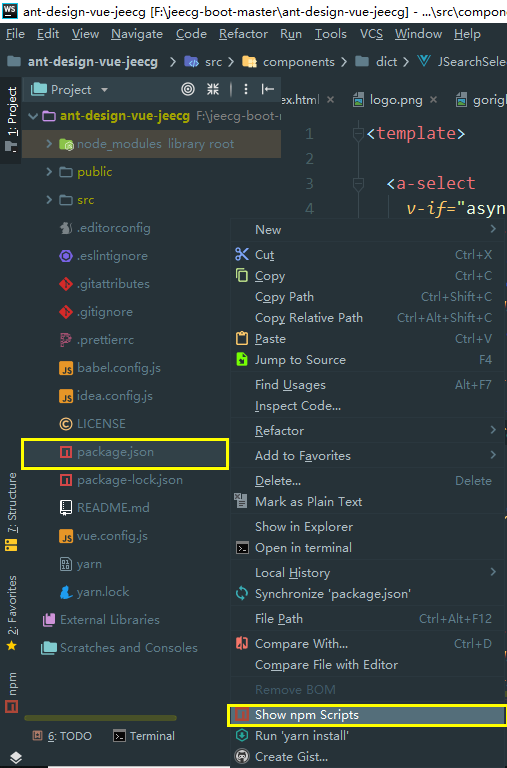Click the Collapse All icon in Project panel
Viewport: 507px width, 768px height.
point(213,89)
